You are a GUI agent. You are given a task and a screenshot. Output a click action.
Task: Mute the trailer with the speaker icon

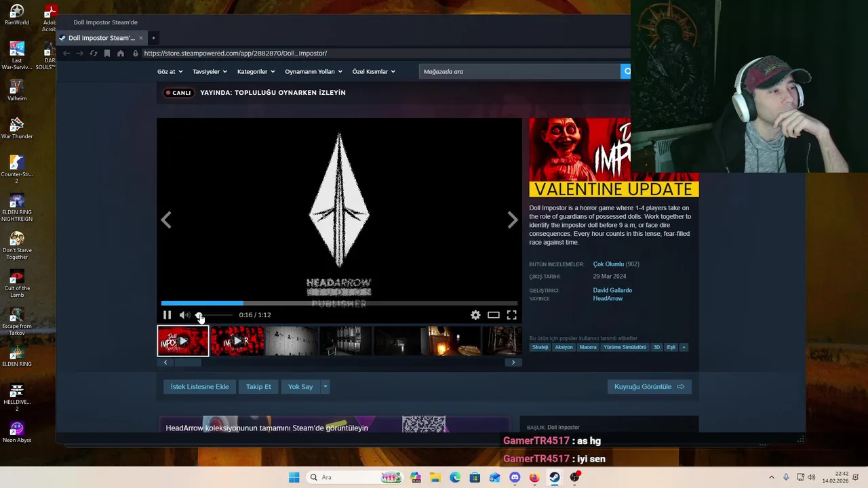(184, 315)
